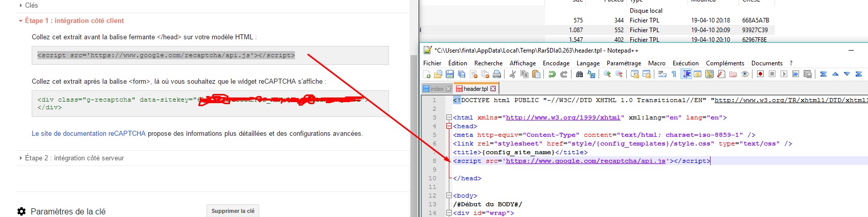Open Find with binoculars icon
This screenshot has height=217, width=868.
579,74
